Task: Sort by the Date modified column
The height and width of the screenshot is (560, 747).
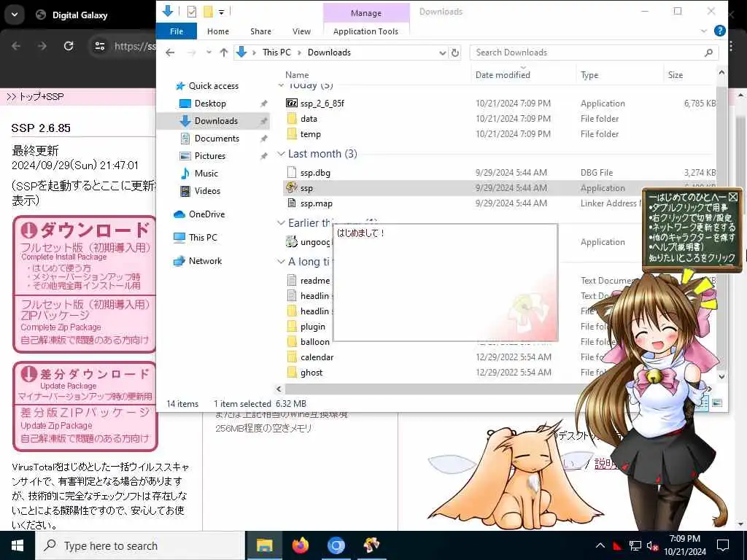Action: coord(503,75)
